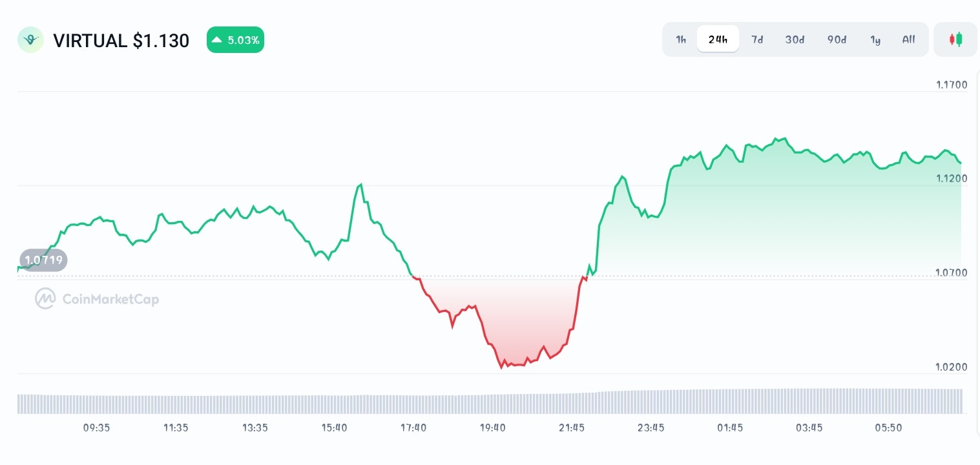The image size is (980, 465).
Task: Click the 1.0700 axis label
Action: point(952,273)
